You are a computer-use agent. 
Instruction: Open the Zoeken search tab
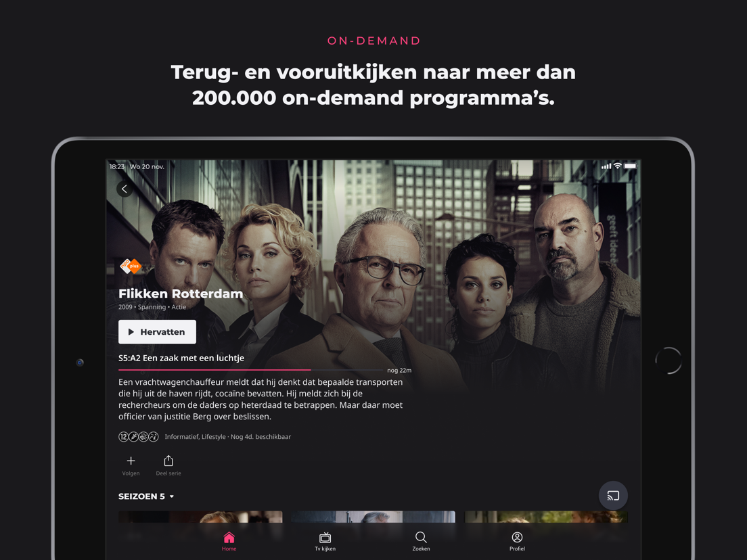(421, 542)
